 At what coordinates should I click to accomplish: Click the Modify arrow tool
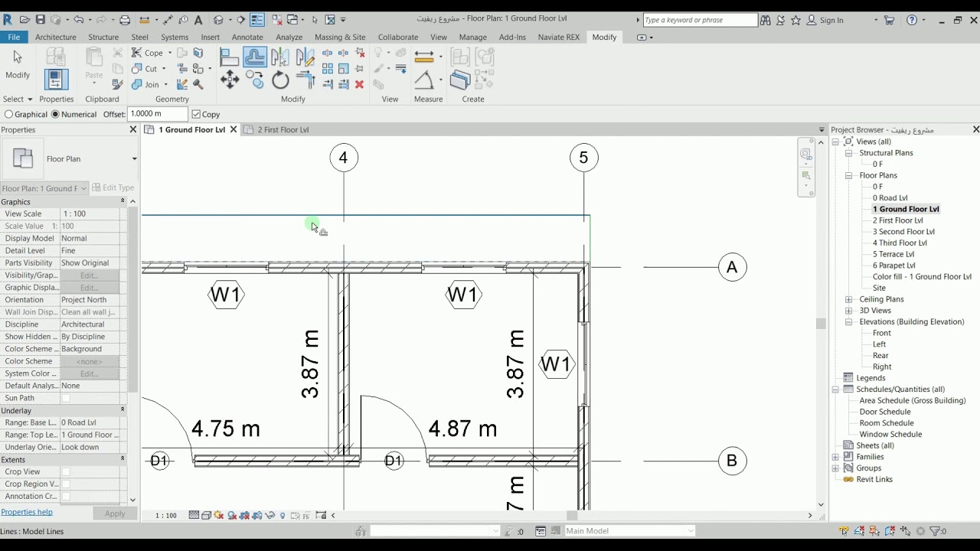18,64
